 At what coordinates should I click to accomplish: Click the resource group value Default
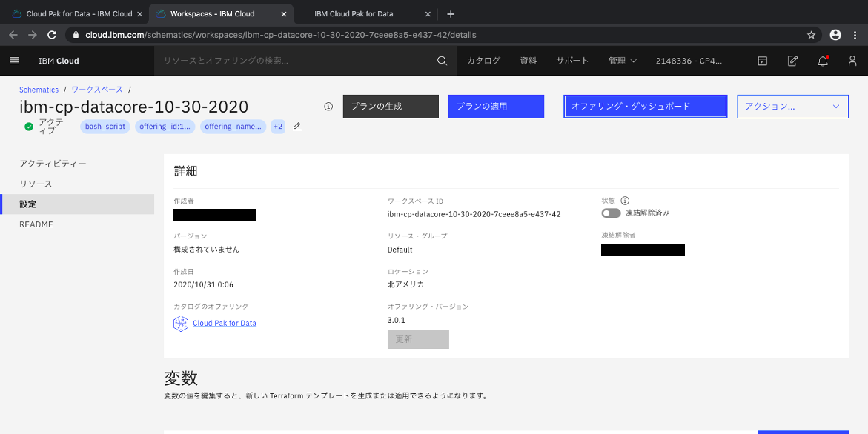pyautogui.click(x=400, y=250)
